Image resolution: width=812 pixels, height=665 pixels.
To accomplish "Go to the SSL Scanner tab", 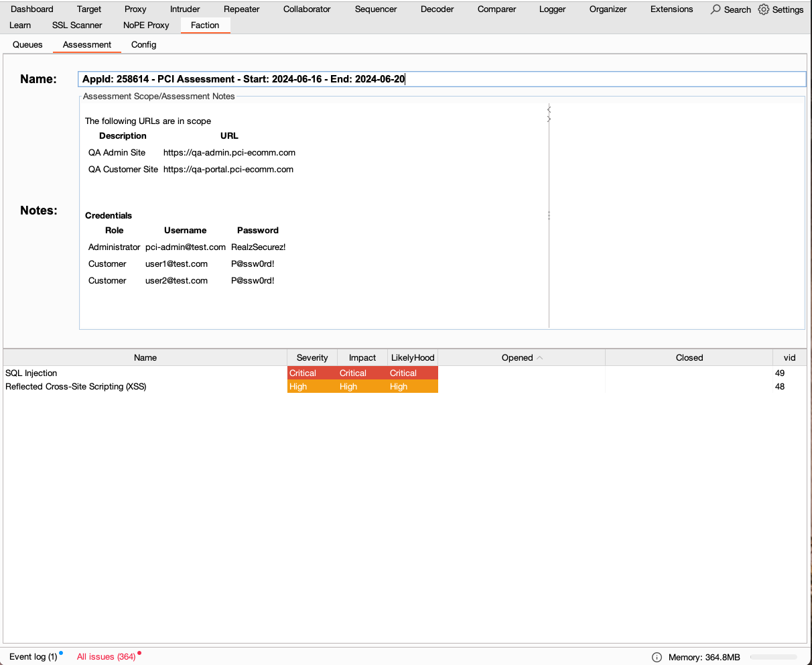I will (77, 25).
